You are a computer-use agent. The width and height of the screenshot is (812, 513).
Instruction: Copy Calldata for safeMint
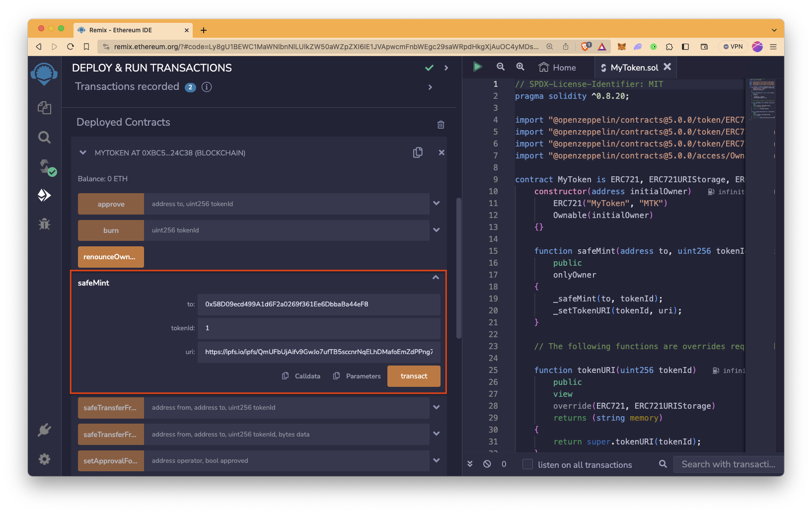[301, 376]
